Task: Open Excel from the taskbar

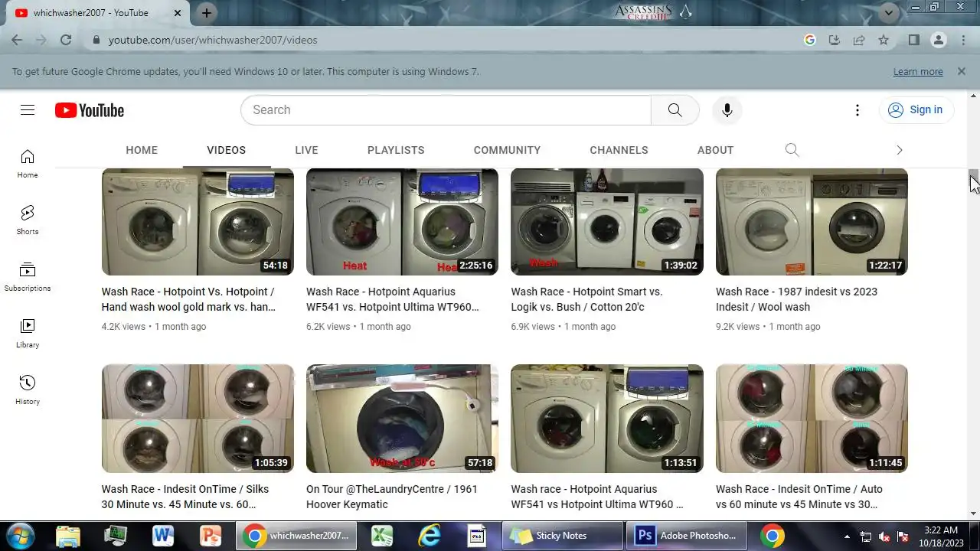Action: [x=382, y=536]
